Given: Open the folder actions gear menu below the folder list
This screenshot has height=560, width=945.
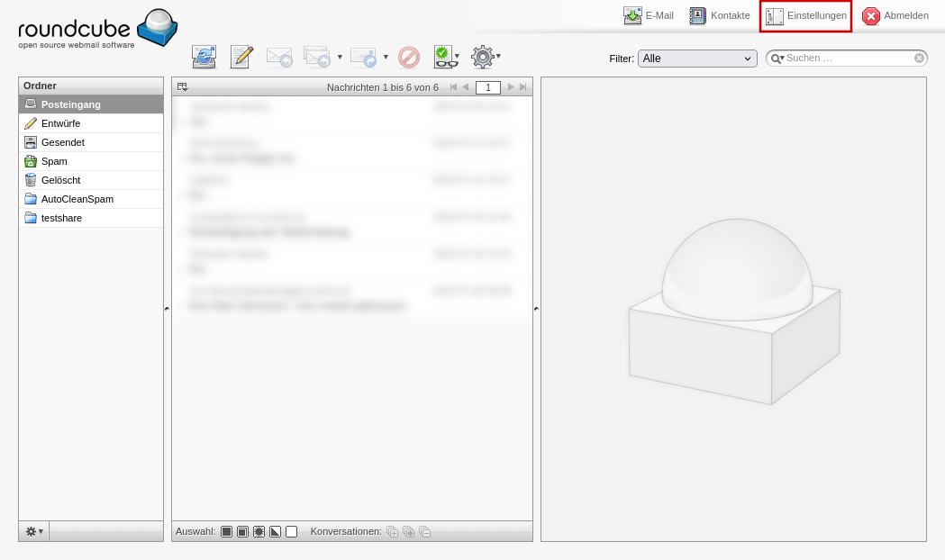Looking at the screenshot, I should click(x=33, y=531).
